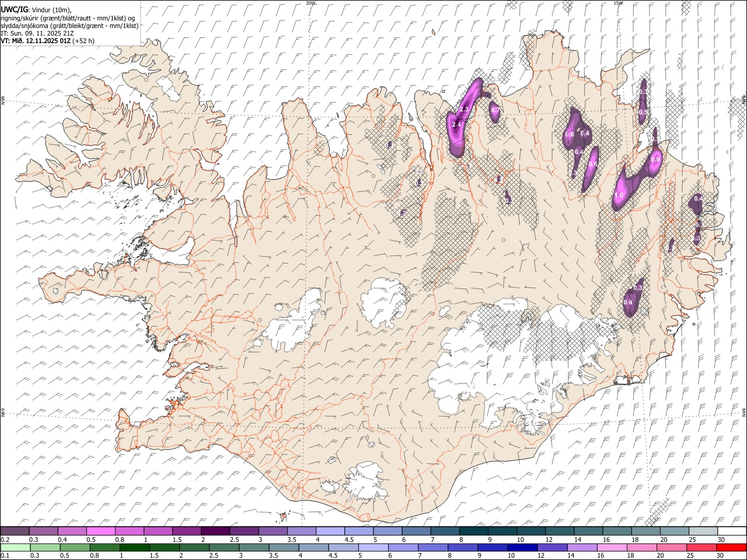The width and height of the screenshot is (747, 560).
Task: Click the deep navy blue swatch starting at 10
Action: click(522, 547)
